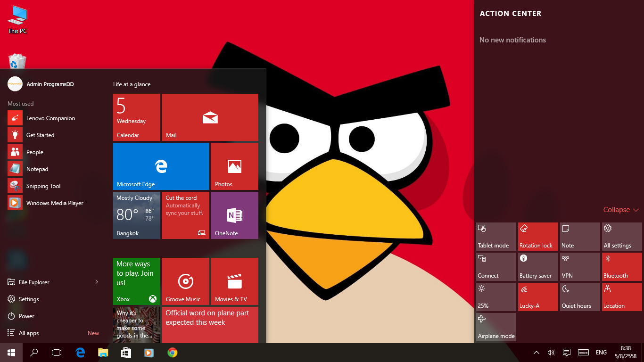Turn on Battery saver quick action

pos(537,266)
